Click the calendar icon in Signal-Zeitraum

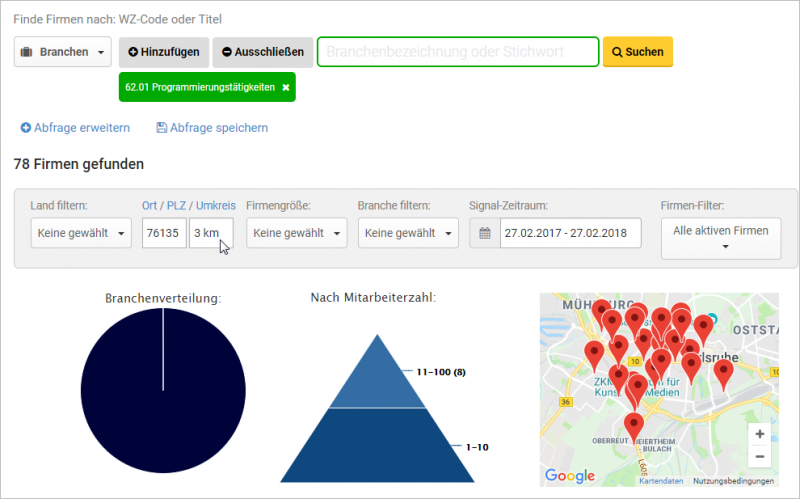click(485, 233)
